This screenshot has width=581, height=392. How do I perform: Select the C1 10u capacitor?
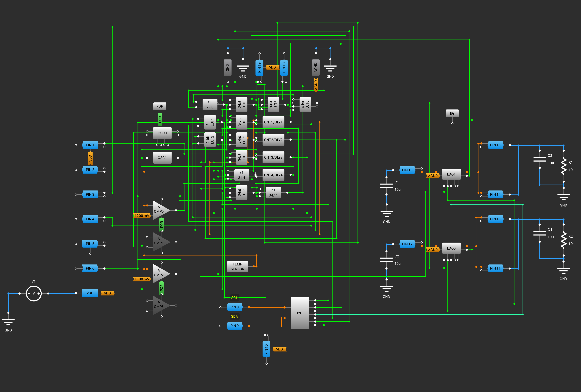[x=386, y=186]
